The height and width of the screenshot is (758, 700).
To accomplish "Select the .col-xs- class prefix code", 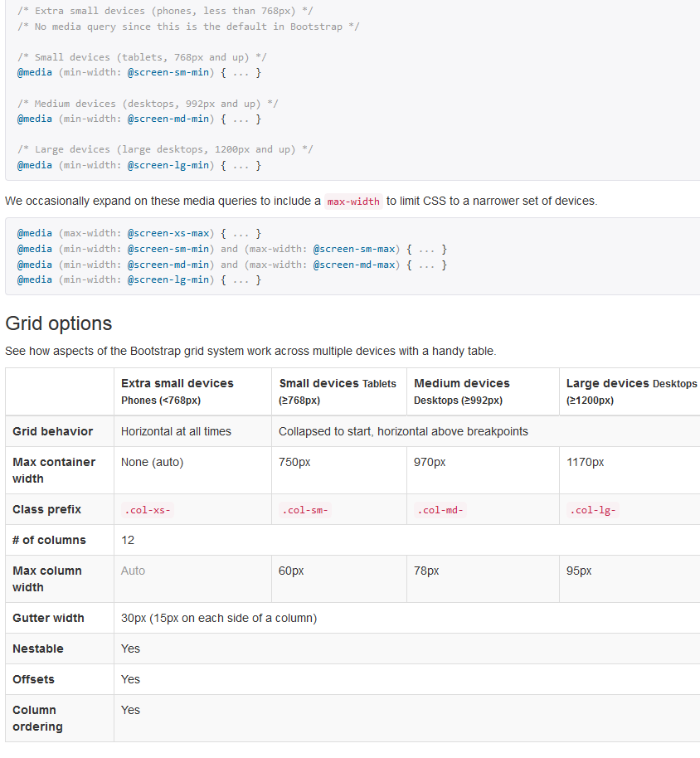I will [x=147, y=509].
